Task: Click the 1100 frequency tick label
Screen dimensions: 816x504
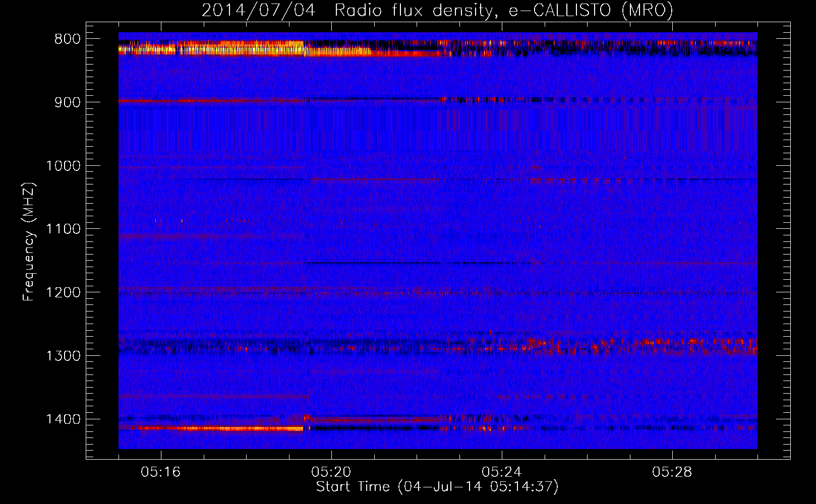Action: pos(63,229)
